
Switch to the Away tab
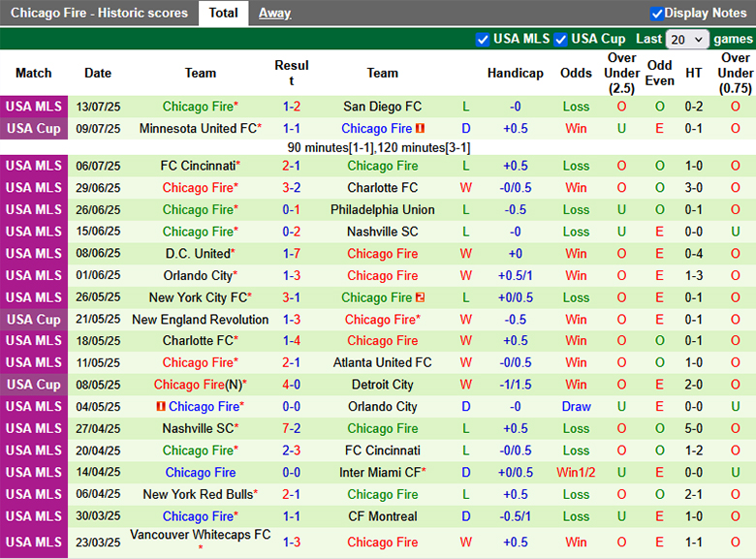275,13
